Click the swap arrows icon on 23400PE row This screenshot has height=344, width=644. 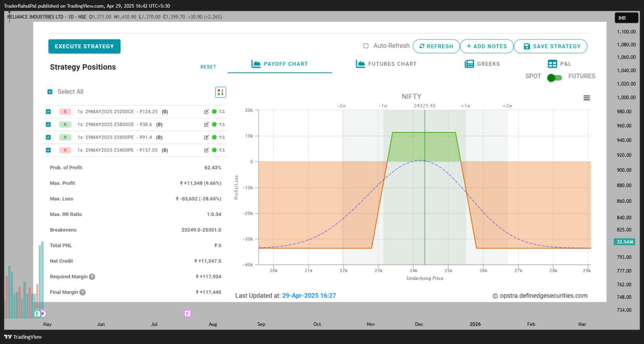pyautogui.click(x=222, y=150)
